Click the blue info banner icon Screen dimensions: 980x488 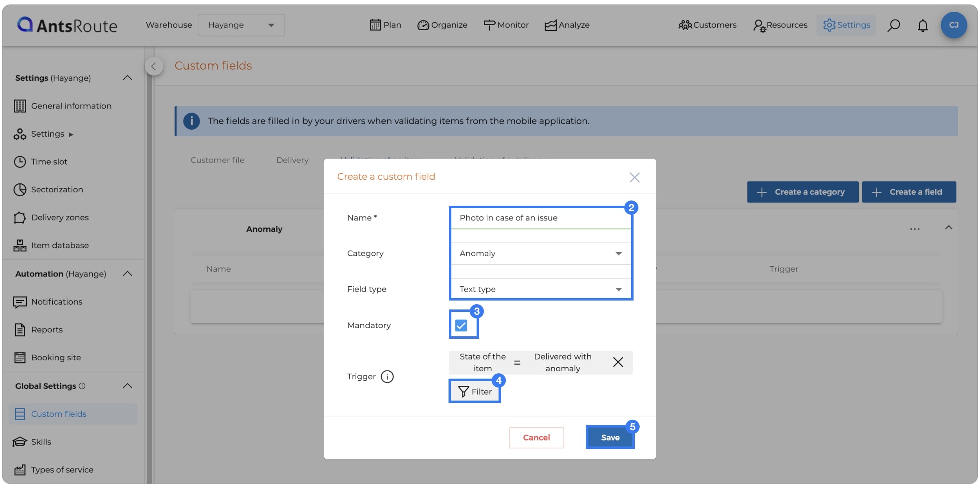[x=192, y=121]
